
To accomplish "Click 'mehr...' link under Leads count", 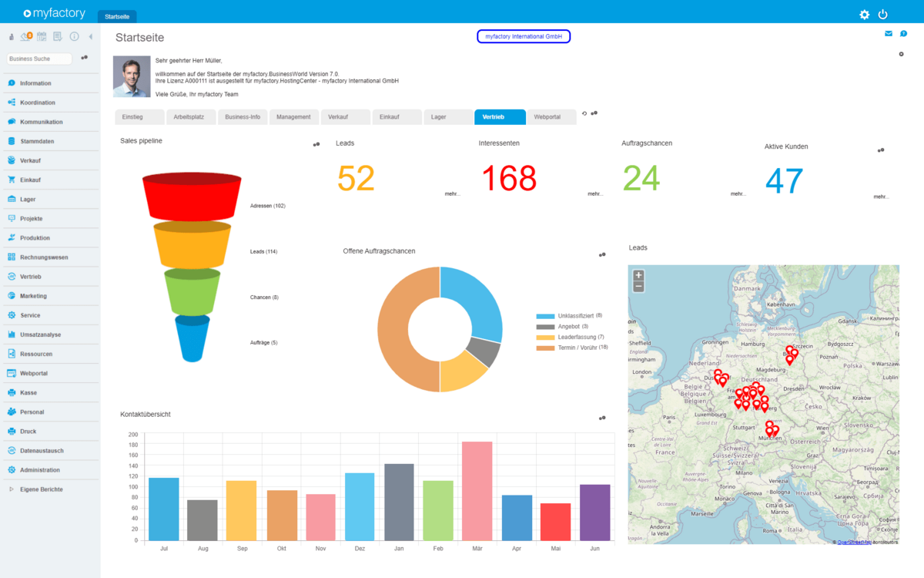I will tap(452, 194).
